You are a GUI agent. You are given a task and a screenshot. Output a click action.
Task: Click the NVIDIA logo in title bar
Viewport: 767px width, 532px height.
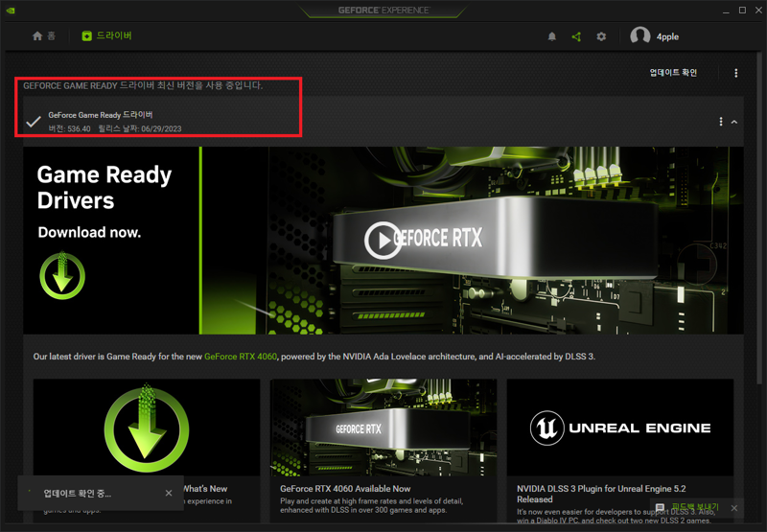pos(11,11)
